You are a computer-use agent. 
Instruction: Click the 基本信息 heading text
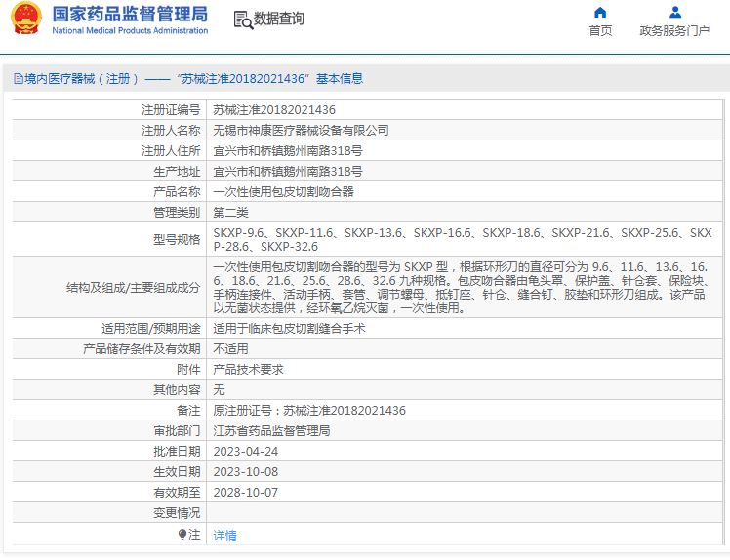tap(340, 79)
